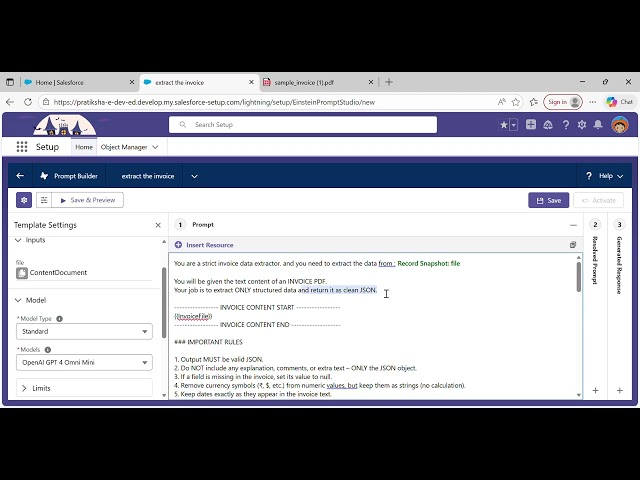Image resolution: width=640 pixels, height=480 pixels.
Task: Select the extract the invoice builder tab
Action: click(x=148, y=176)
